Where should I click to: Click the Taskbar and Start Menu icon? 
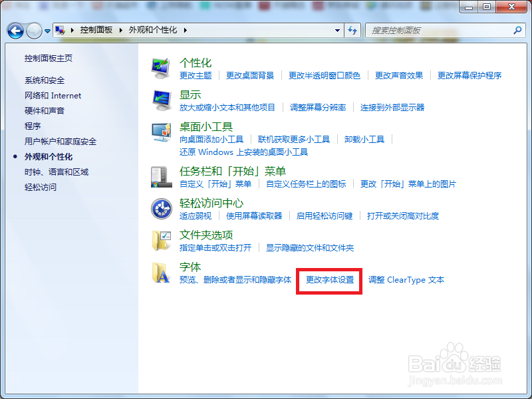click(x=161, y=177)
